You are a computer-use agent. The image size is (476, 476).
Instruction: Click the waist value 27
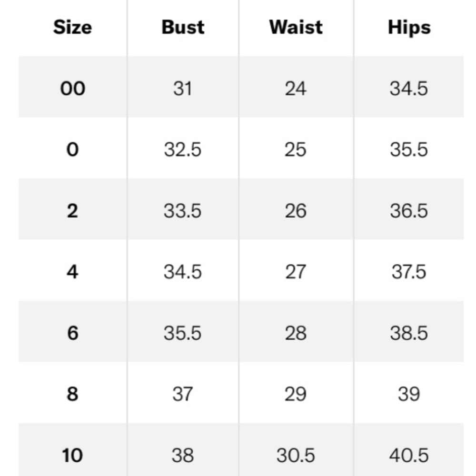pos(296,272)
